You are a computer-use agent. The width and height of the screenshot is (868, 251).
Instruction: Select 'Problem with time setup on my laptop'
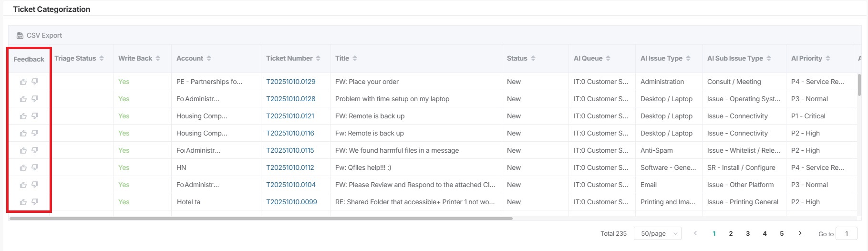point(392,99)
